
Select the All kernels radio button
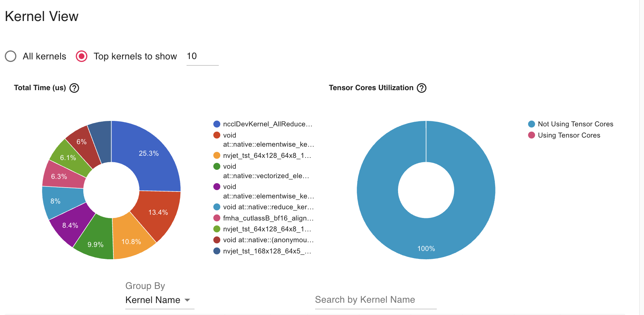11,56
